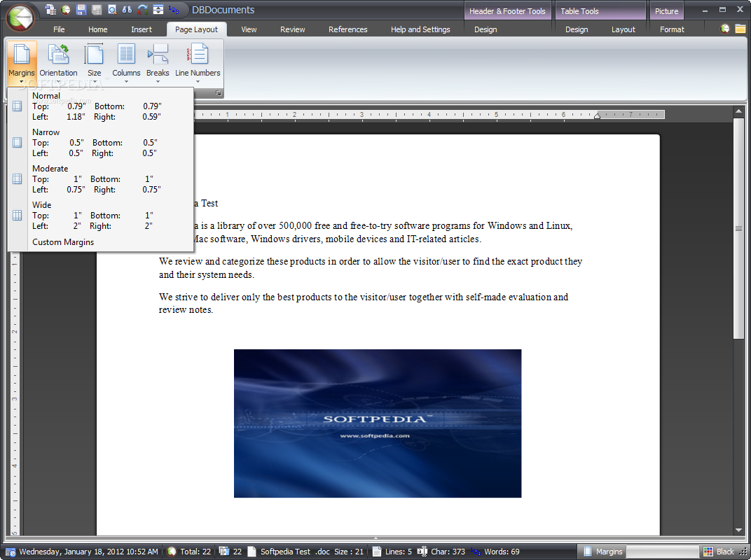This screenshot has width=751, height=560.
Task: Click the round green database toolbar icon
Action: 66,9
